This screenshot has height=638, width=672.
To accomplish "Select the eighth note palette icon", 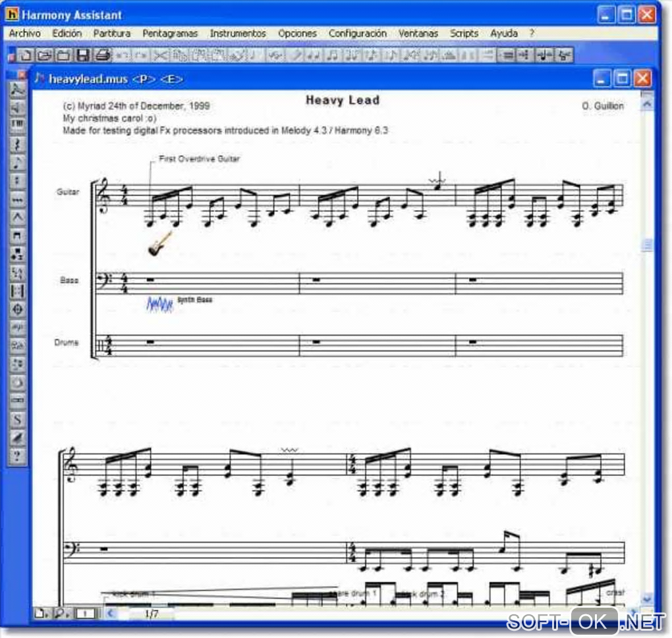I will (17, 163).
